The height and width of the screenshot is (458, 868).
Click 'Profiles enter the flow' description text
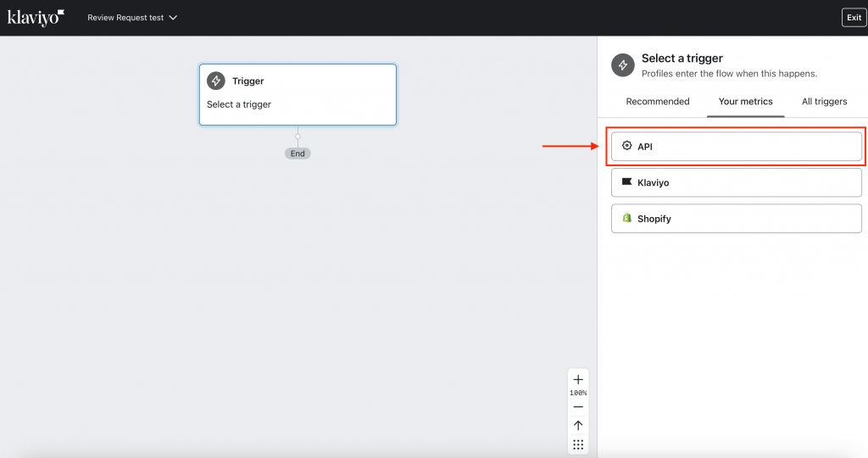pyautogui.click(x=729, y=74)
